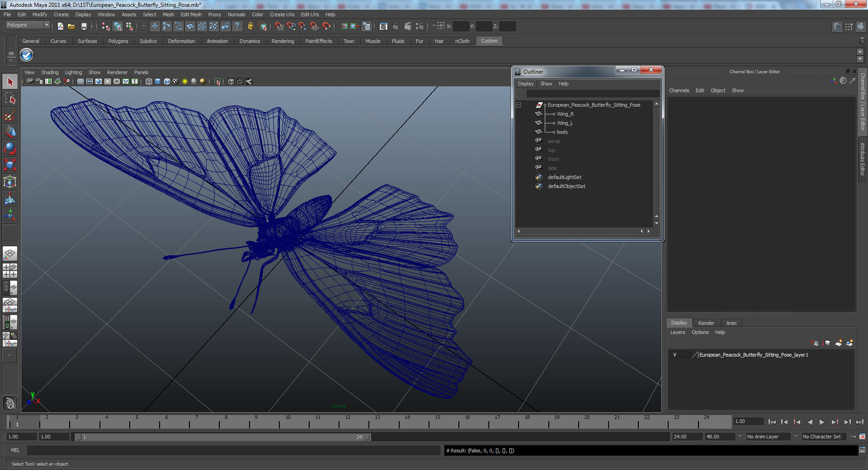Toggle Make Live magnet icon
The image size is (868, 470).
point(326,26)
